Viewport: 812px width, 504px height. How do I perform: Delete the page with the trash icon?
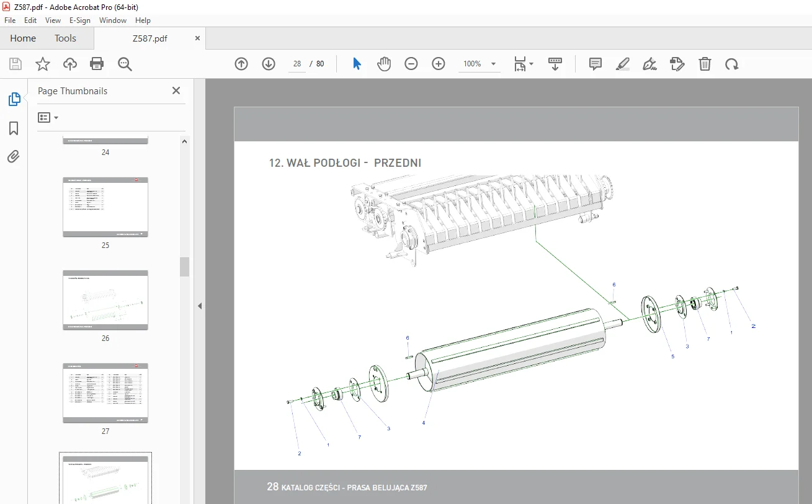click(x=705, y=64)
